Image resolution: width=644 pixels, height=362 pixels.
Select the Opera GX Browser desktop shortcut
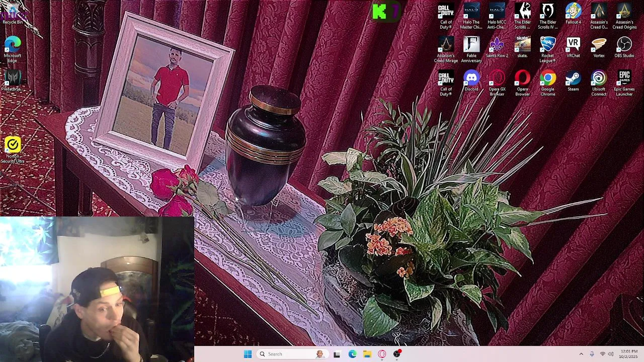coord(497,83)
